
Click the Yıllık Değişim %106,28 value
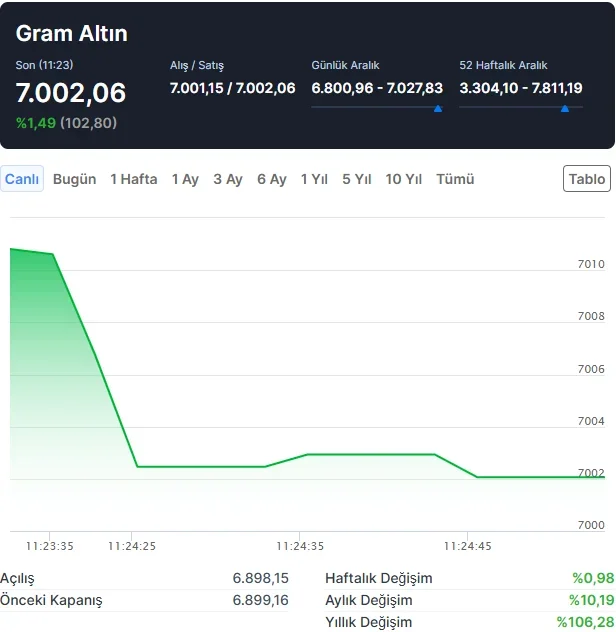[x=585, y=622]
